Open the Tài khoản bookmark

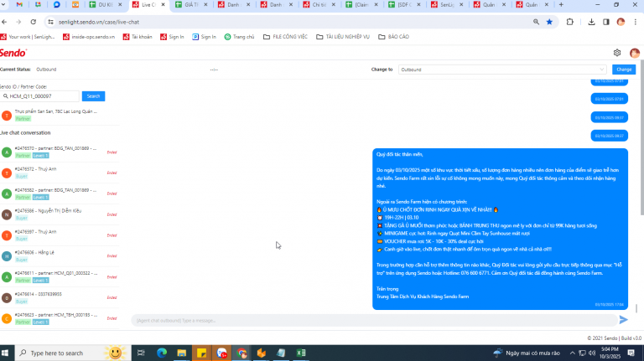click(x=138, y=37)
